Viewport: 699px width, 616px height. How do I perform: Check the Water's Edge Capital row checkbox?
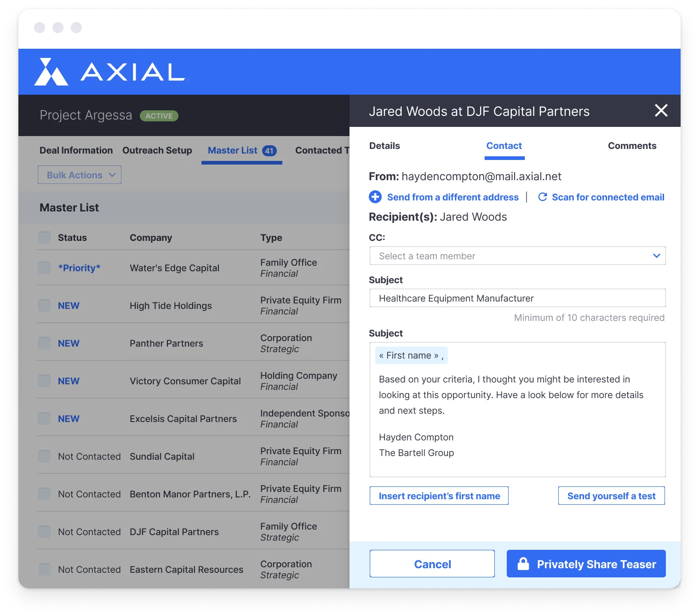pos(45,268)
